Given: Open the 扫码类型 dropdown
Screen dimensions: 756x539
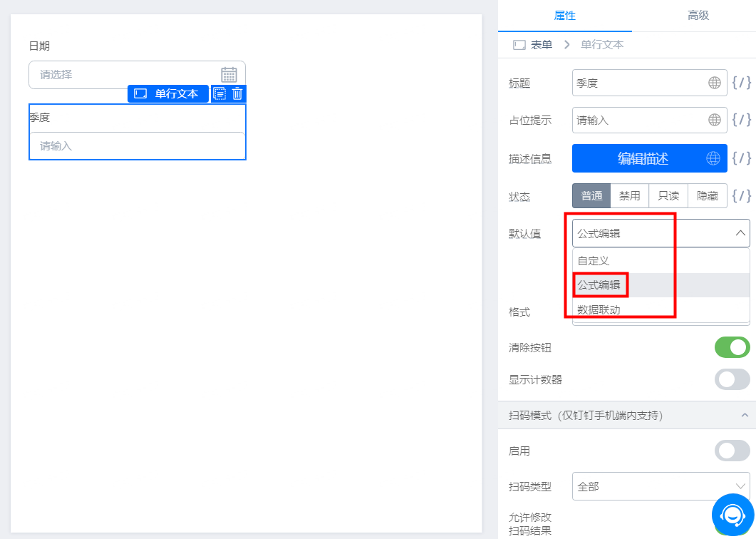Looking at the screenshot, I should tap(661, 486).
